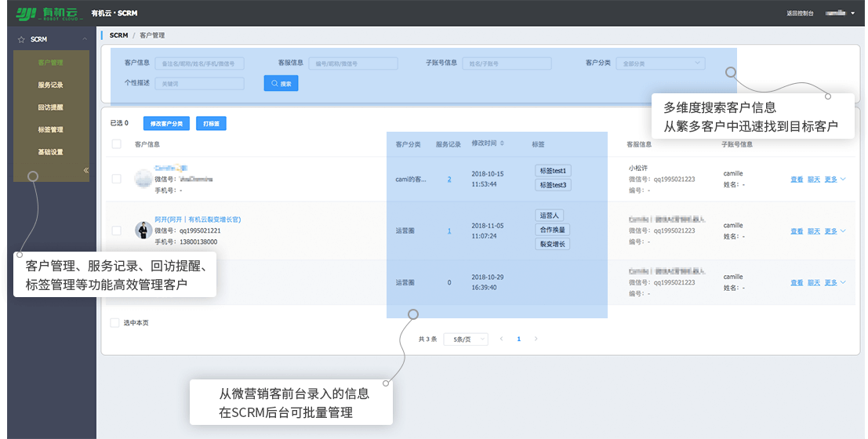
Task: Open the 5条/页 page size dropdown
Action: click(x=466, y=339)
